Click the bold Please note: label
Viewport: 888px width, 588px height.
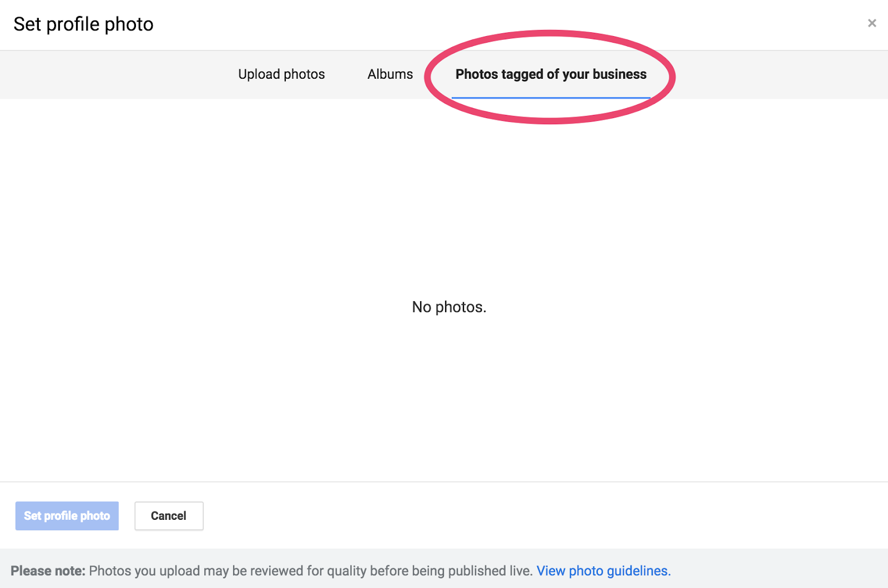[48, 571]
